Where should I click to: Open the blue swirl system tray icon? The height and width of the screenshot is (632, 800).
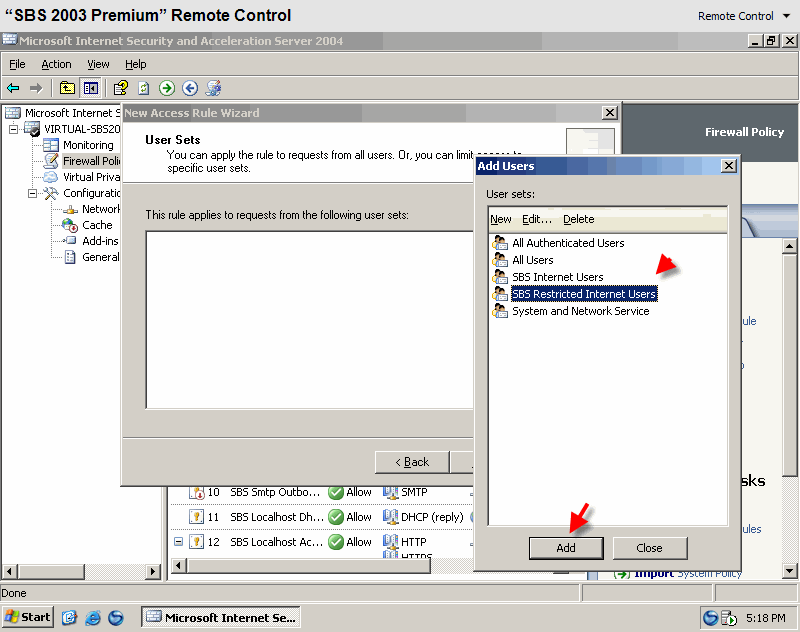(x=710, y=618)
